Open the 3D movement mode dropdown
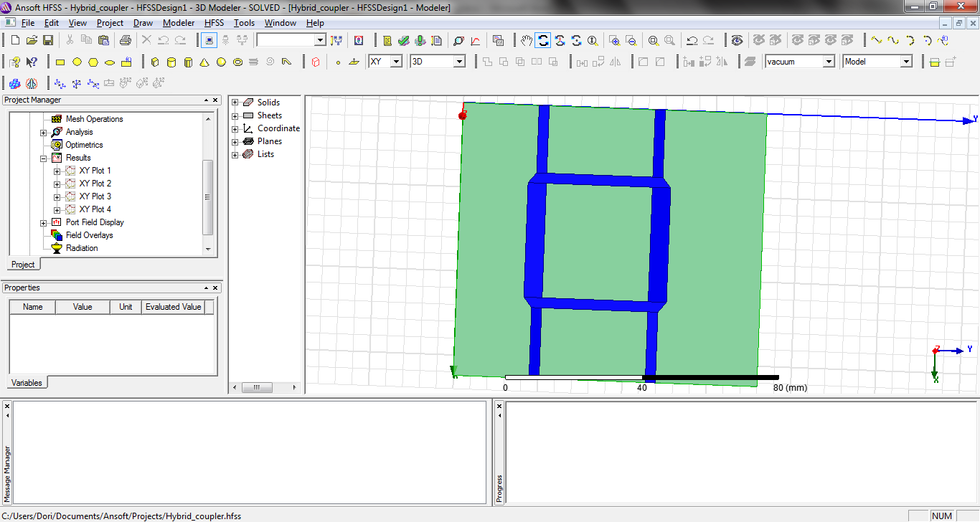Viewport: 980px width, 522px height. (x=459, y=62)
